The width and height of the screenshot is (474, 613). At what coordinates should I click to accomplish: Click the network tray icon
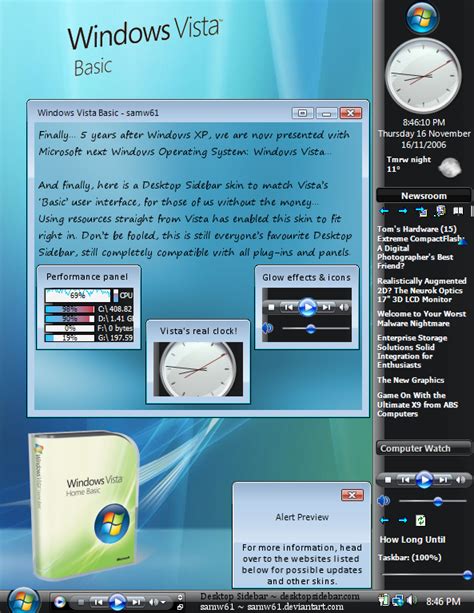click(x=399, y=600)
